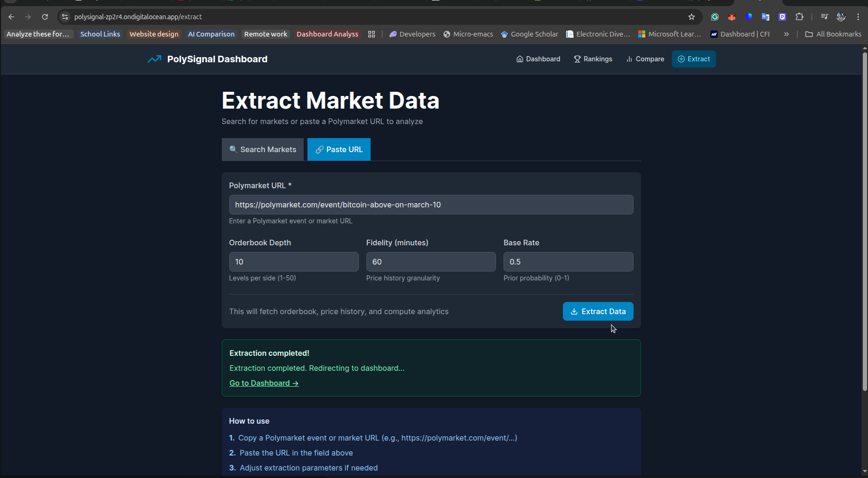Image resolution: width=868 pixels, height=478 pixels.
Task: Reload the page using the refresh icon
Action: click(45, 17)
